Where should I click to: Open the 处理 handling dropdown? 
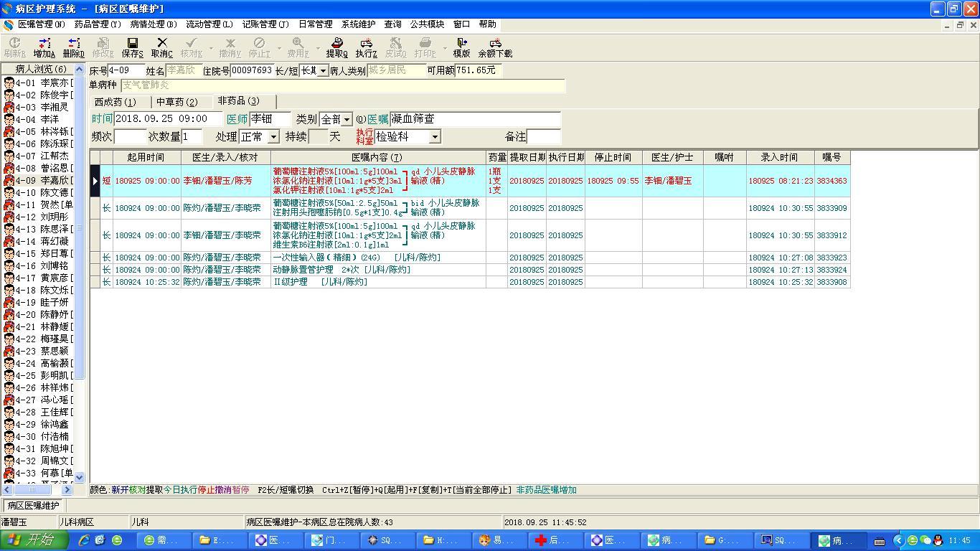coord(273,136)
